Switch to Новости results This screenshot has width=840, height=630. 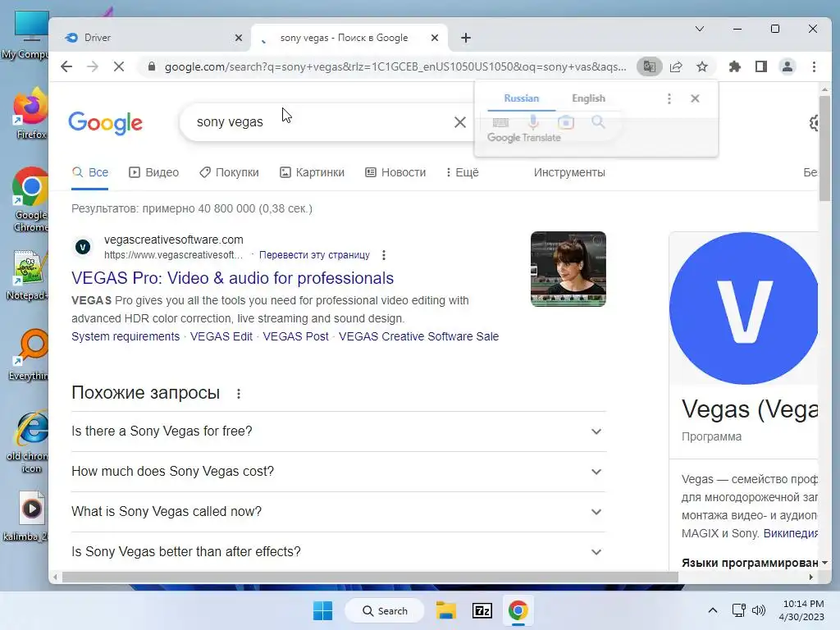[395, 172]
